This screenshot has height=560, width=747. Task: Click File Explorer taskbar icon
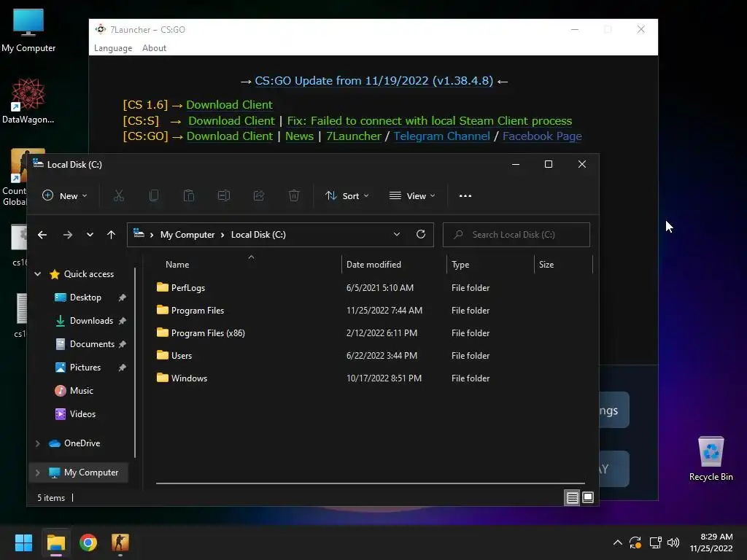coord(56,542)
